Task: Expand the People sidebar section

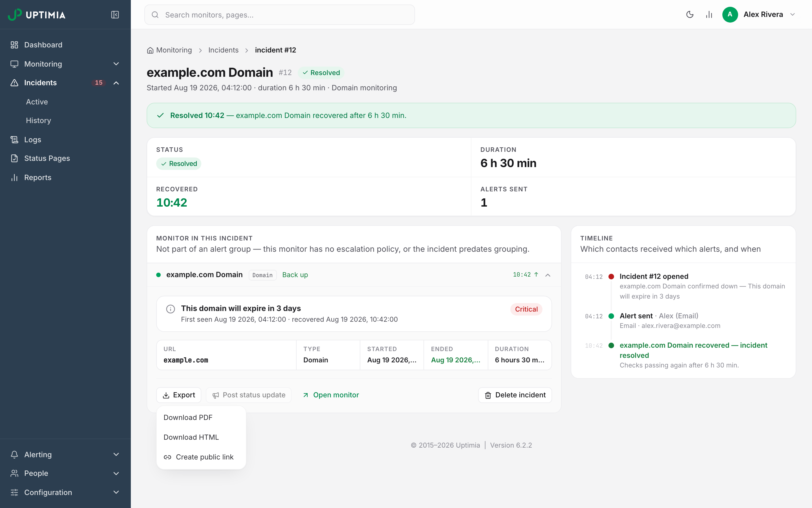Action: pyautogui.click(x=116, y=473)
